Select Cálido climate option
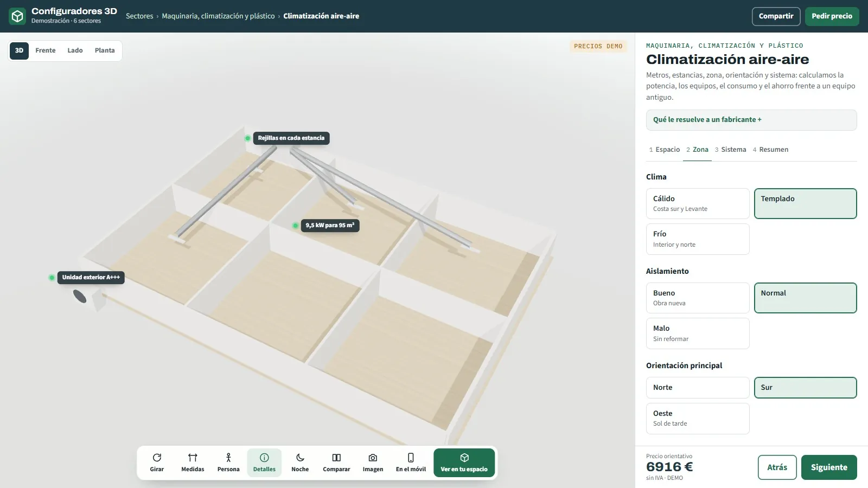 tap(698, 203)
